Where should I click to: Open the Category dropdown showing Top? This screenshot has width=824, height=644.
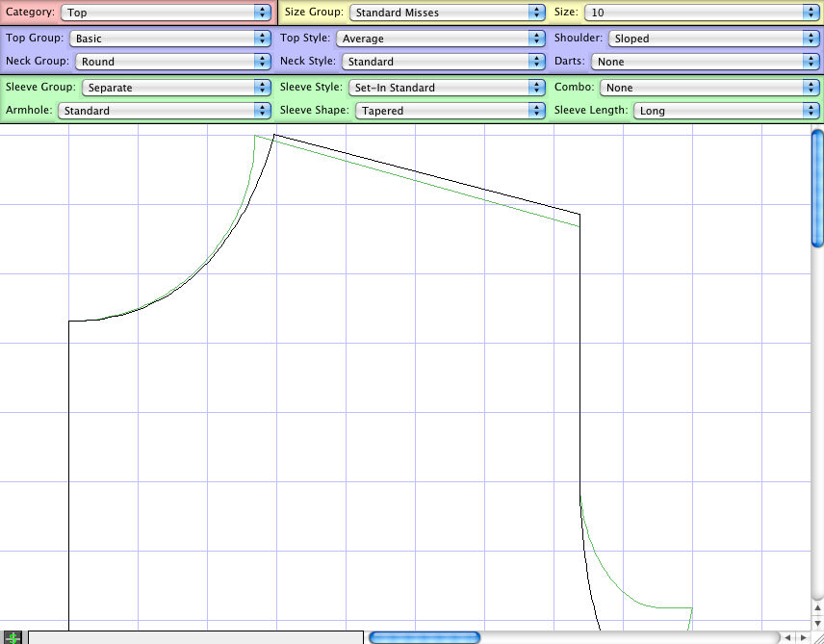coord(166,13)
